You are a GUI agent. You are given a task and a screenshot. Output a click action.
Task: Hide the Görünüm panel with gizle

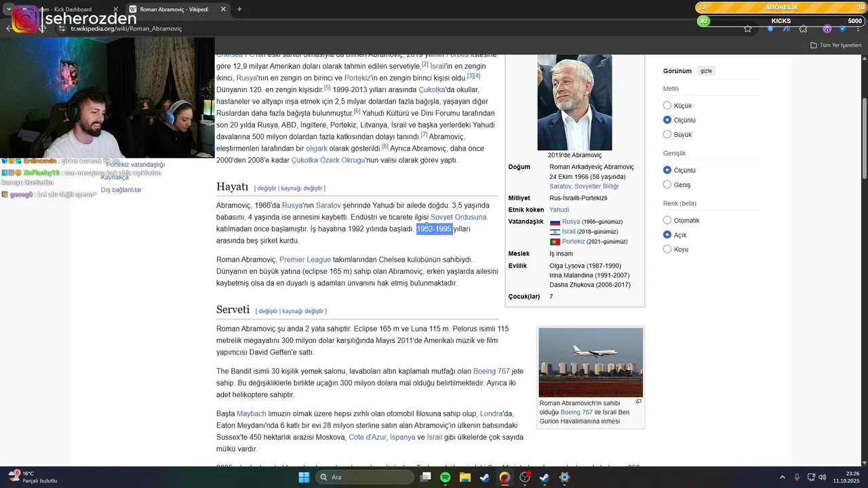706,71
